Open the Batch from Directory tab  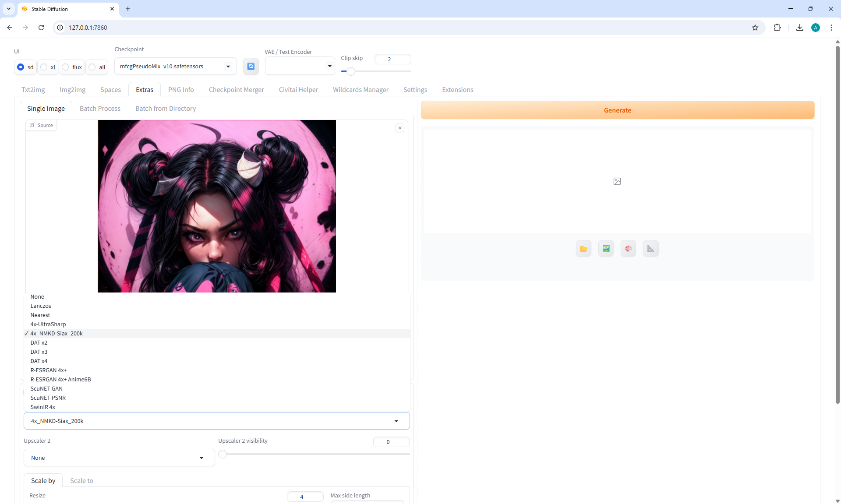[165, 109]
